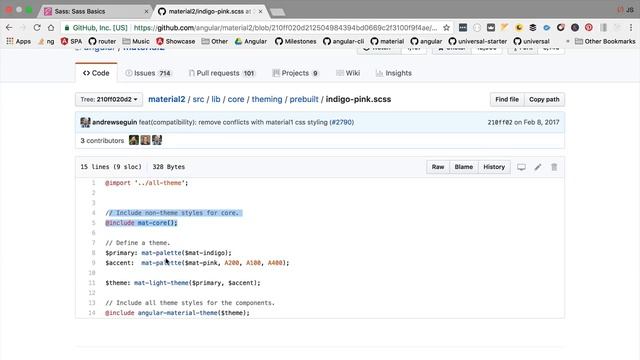Open the angular-cli bookmark
The height and width of the screenshot is (360, 640).
point(344,41)
